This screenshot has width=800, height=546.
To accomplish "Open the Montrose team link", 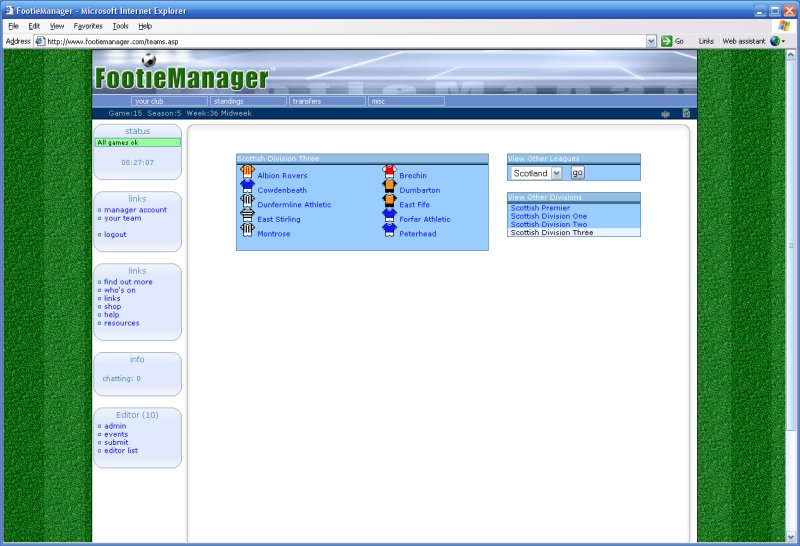I will click(273, 234).
